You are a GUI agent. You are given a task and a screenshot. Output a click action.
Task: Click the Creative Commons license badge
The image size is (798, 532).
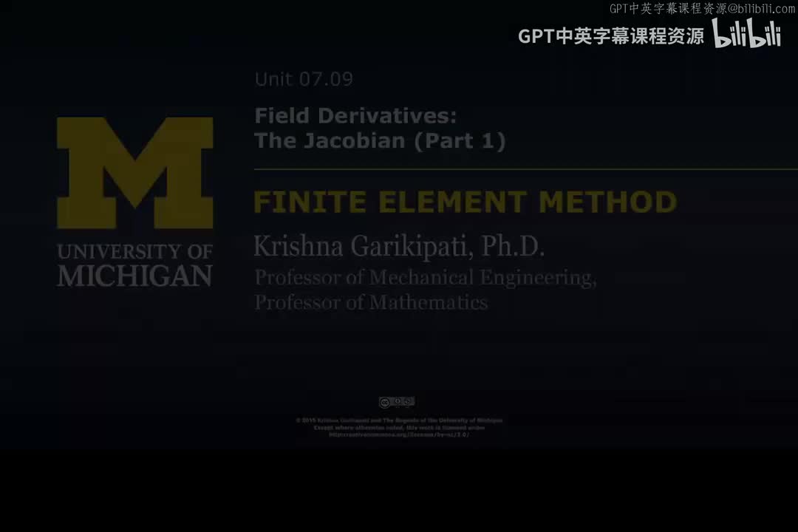click(x=397, y=402)
